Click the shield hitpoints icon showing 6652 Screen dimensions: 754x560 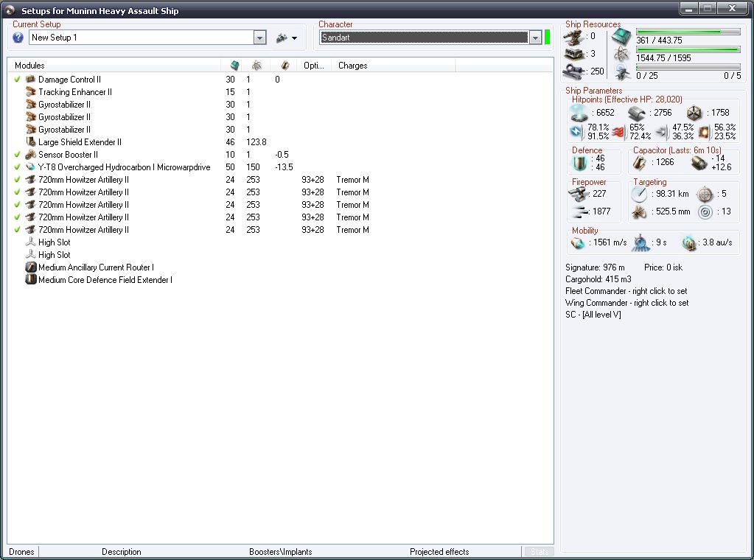(x=579, y=113)
